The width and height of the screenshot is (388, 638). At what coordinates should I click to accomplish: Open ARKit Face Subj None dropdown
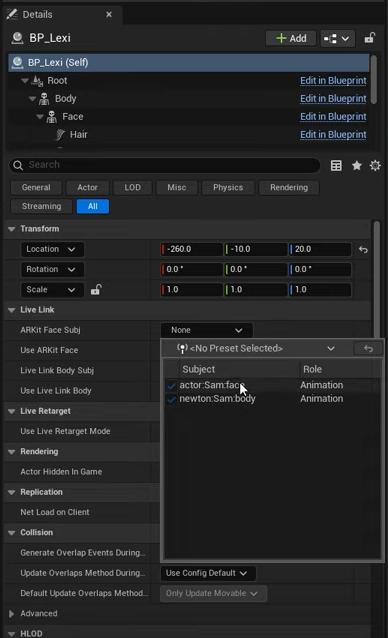pos(207,330)
